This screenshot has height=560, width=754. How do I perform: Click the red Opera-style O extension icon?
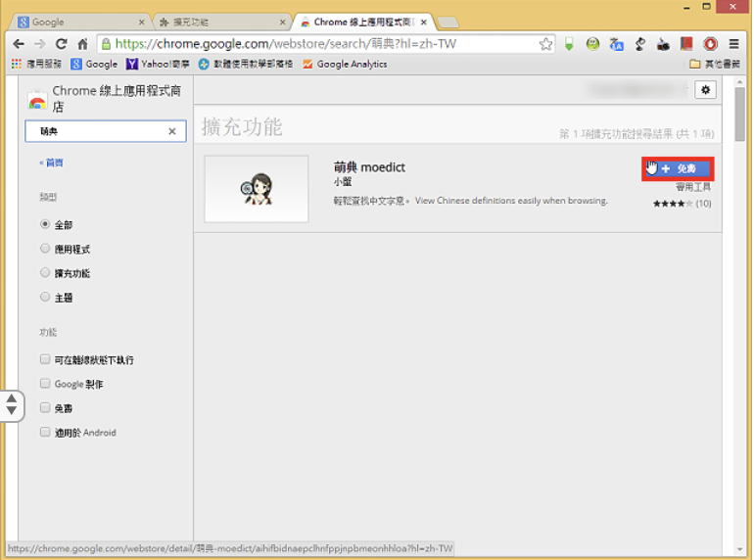click(710, 44)
